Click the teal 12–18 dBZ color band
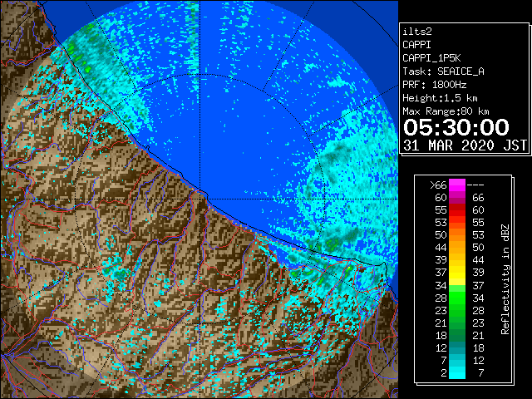Image resolution: width=532 pixels, height=399 pixels. coord(457,348)
